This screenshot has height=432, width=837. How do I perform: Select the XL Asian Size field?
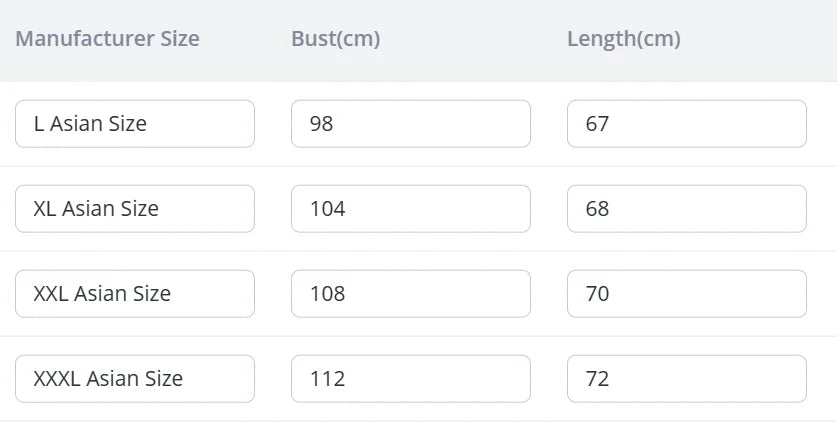[135, 209]
